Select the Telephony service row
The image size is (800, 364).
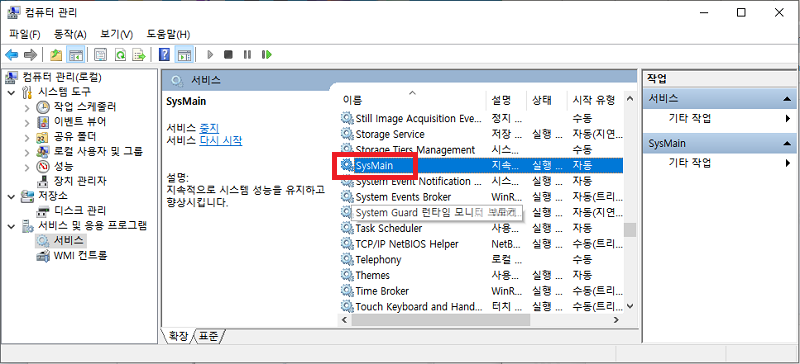[x=481, y=259]
